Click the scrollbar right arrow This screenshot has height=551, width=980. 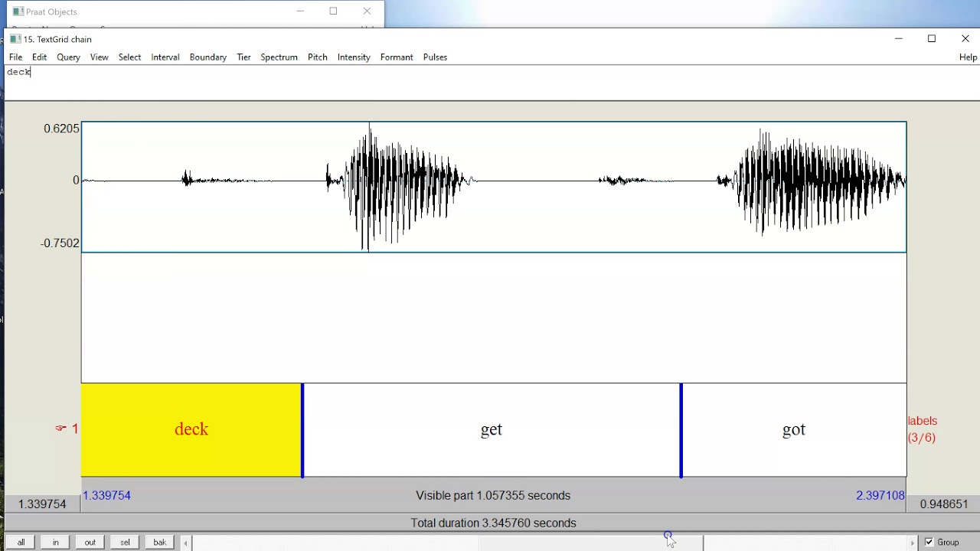coord(912,543)
